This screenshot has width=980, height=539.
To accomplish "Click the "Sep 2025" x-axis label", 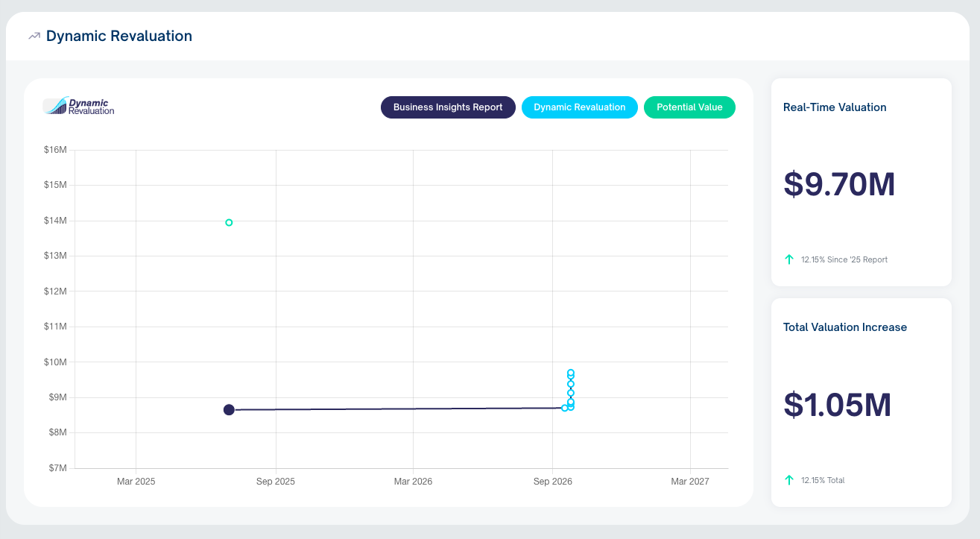I will point(276,482).
